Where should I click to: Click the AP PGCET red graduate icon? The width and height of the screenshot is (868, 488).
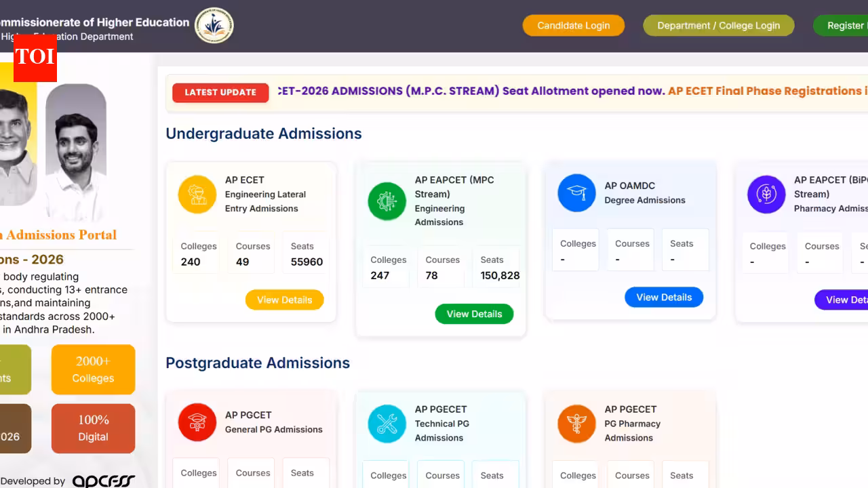click(197, 422)
